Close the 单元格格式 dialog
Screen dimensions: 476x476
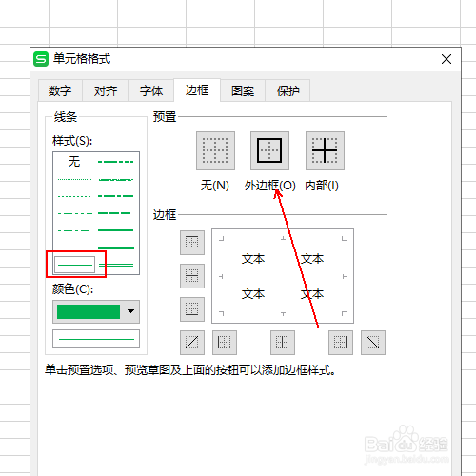[446, 59]
